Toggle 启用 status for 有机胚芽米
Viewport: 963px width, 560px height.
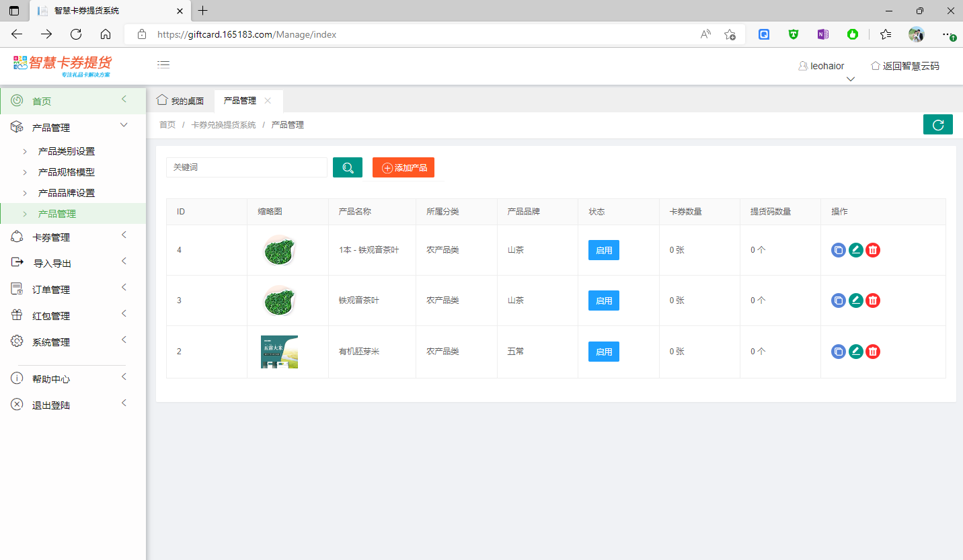(603, 352)
